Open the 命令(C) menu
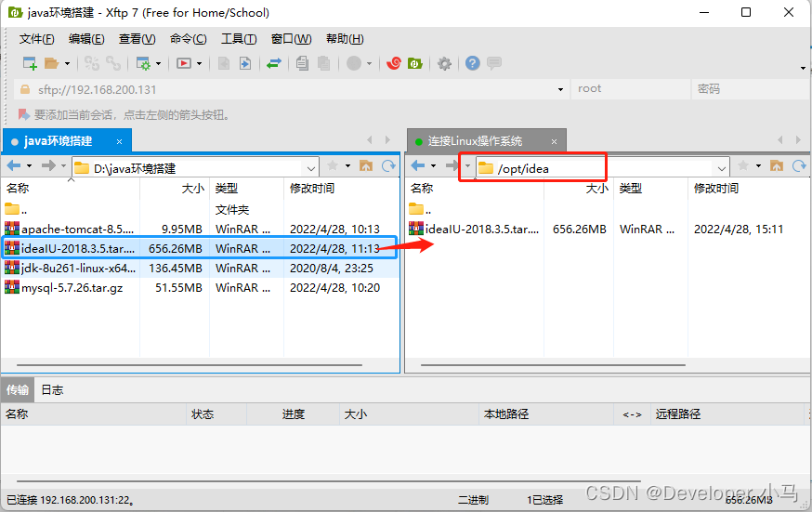The image size is (812, 512). (x=188, y=39)
